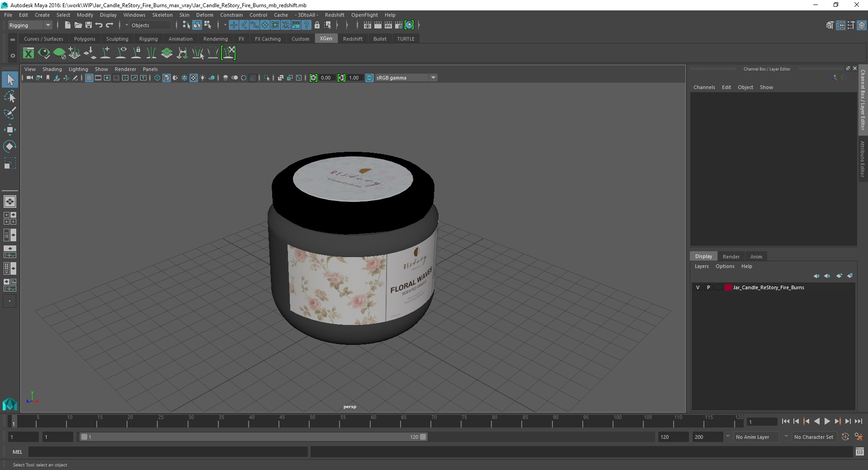868x470 pixels.
Task: Activate the Rotate tool
Action: tap(9, 146)
